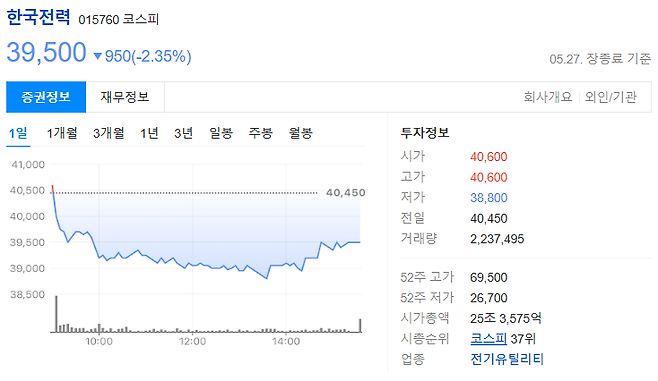Viewport: 658px width, 381px height.
Task: Click the closing volume bar at chart end
Action: [360, 326]
